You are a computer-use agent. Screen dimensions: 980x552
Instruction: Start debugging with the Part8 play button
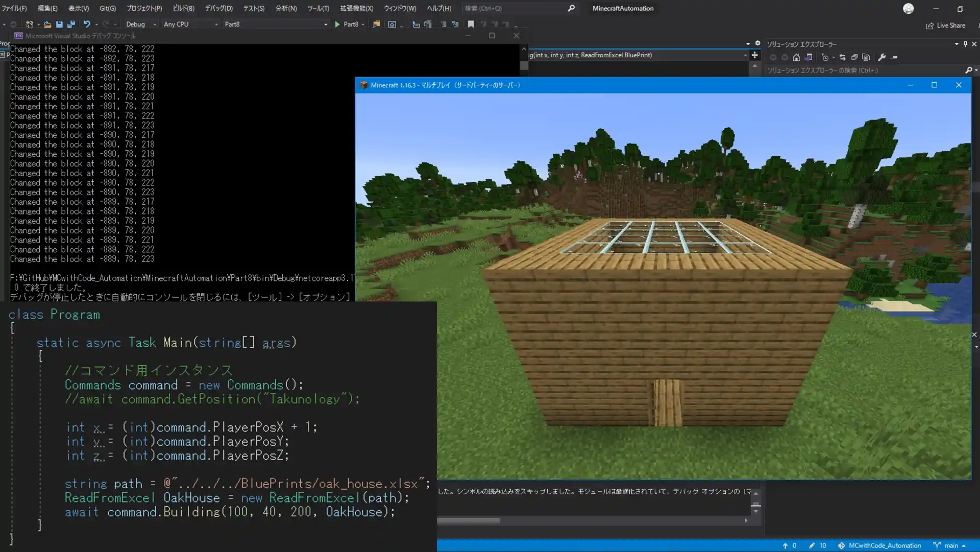347,24
